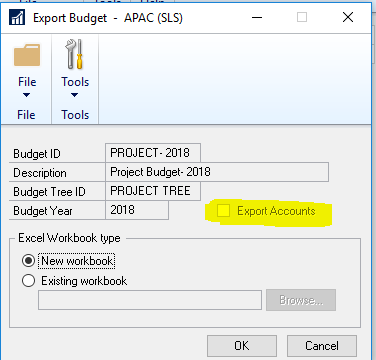Click the Budget ID field PROJECT- 2018
Viewport: 376px width, 360px height.
coord(153,153)
